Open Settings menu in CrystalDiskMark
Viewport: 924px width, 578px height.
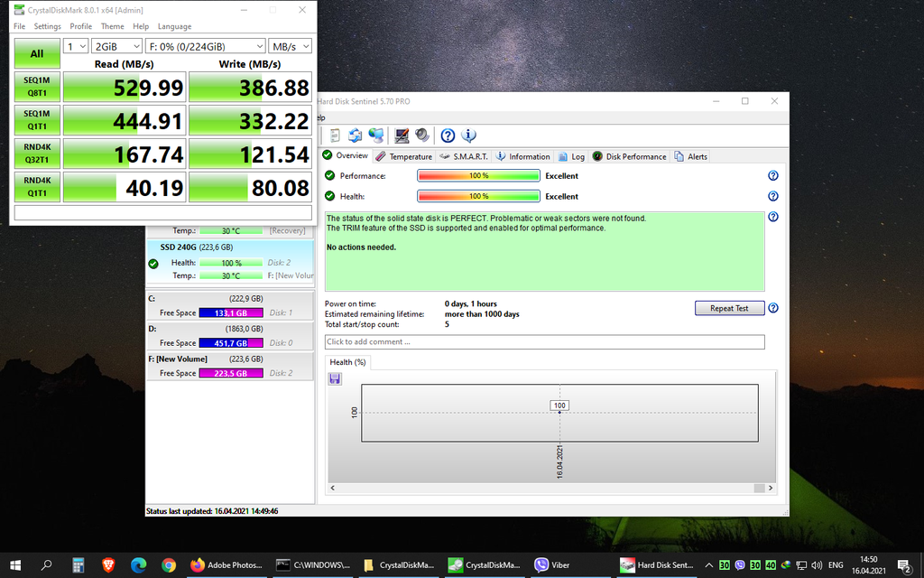pos(47,26)
